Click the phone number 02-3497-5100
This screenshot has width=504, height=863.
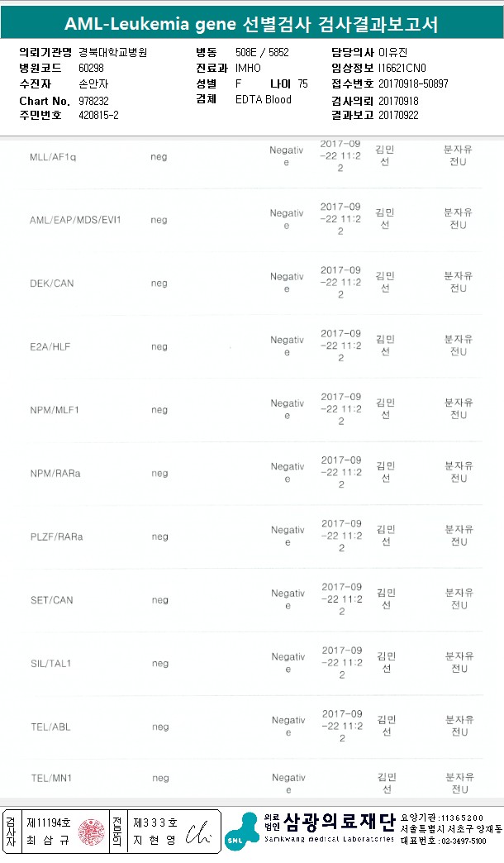(464, 841)
